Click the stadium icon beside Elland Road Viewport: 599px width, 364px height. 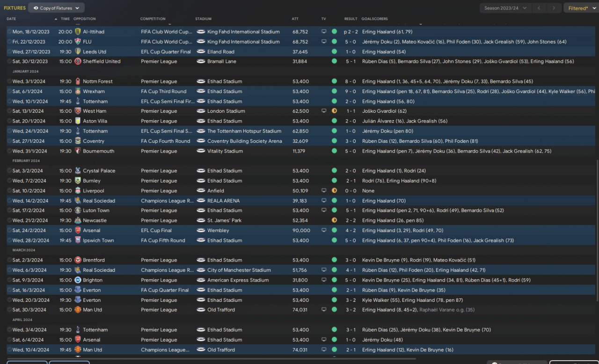click(x=201, y=52)
